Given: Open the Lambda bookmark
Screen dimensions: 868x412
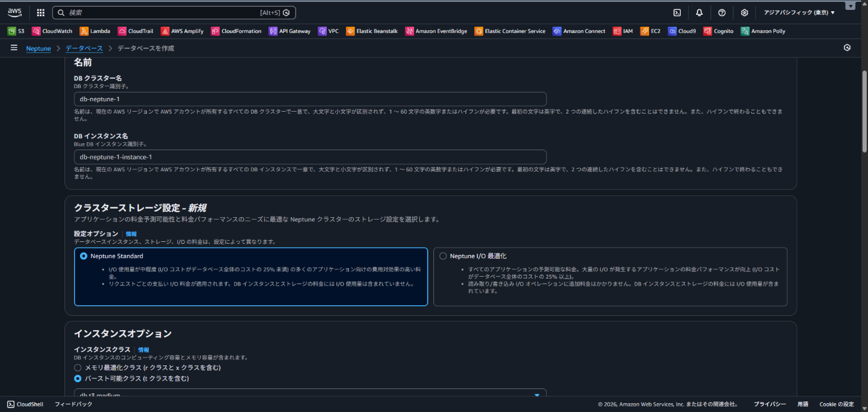Looking at the screenshot, I should click(x=95, y=31).
